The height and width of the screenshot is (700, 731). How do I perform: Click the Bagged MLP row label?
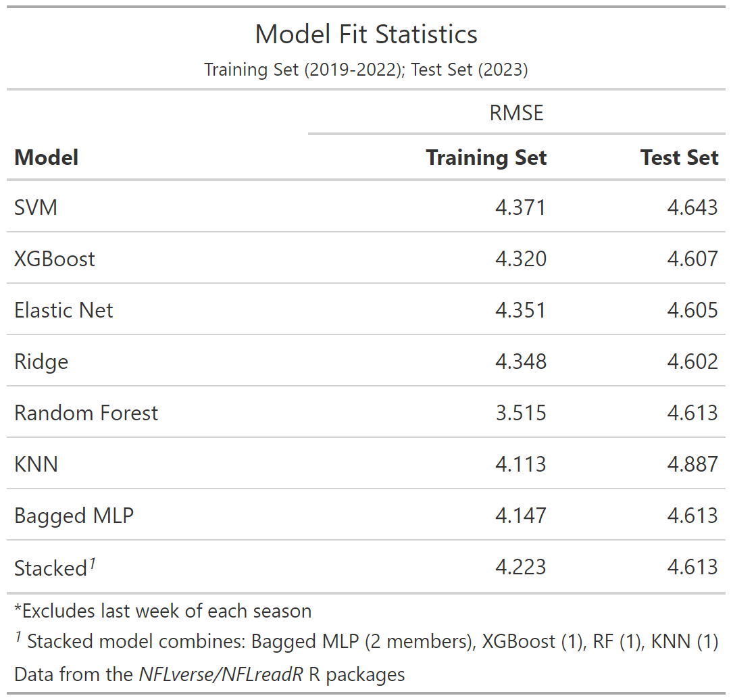point(74,516)
